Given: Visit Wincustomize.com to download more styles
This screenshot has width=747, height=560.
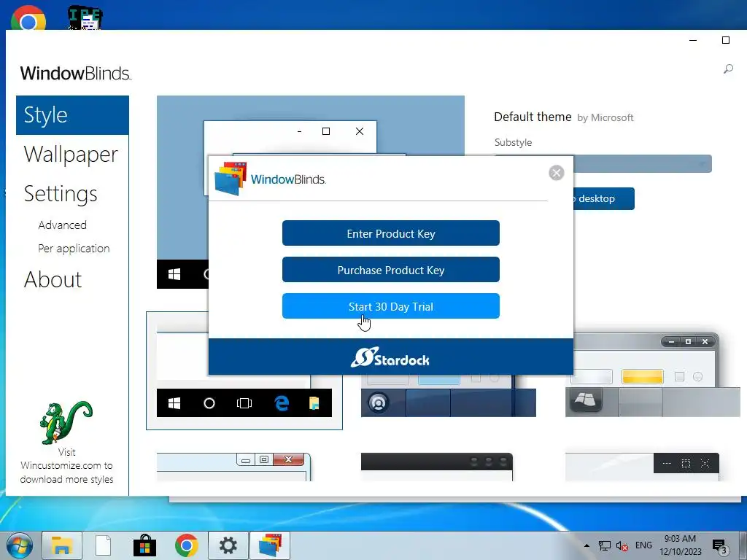Looking at the screenshot, I should pyautogui.click(x=66, y=466).
